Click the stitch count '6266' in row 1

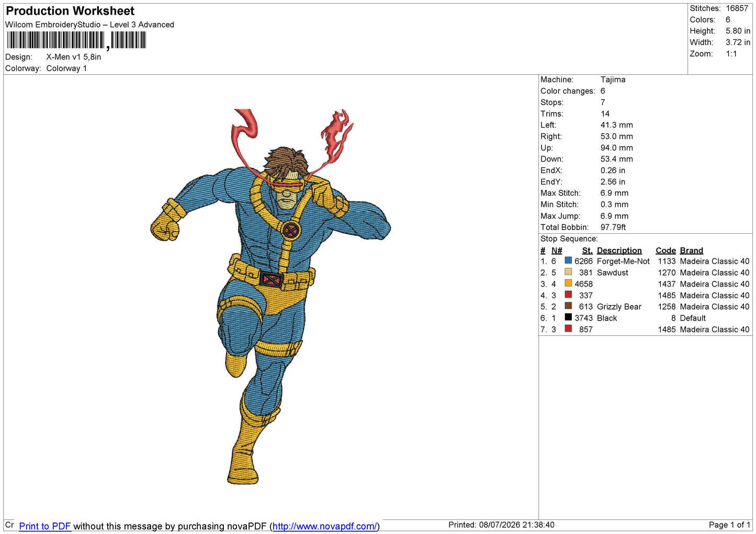click(x=583, y=262)
